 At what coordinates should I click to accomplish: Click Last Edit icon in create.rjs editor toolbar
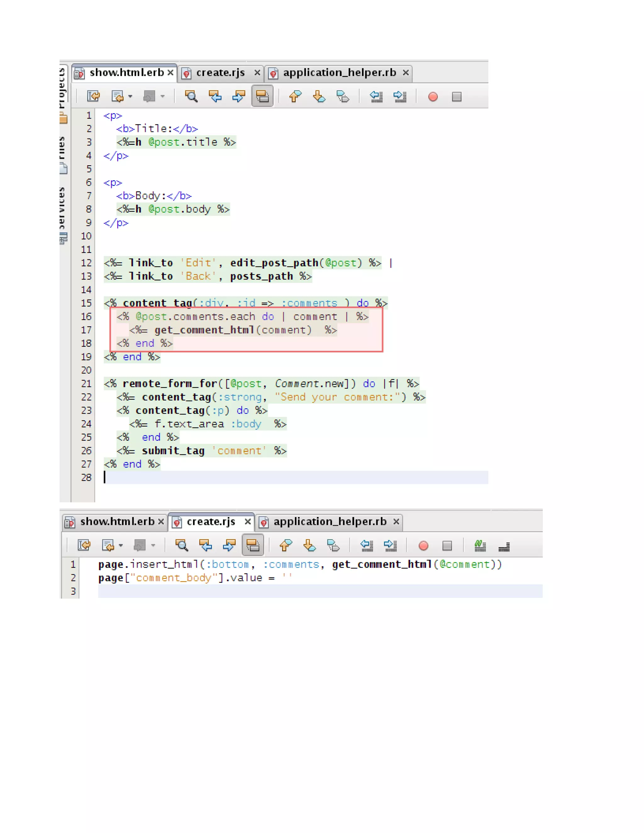tap(84, 545)
